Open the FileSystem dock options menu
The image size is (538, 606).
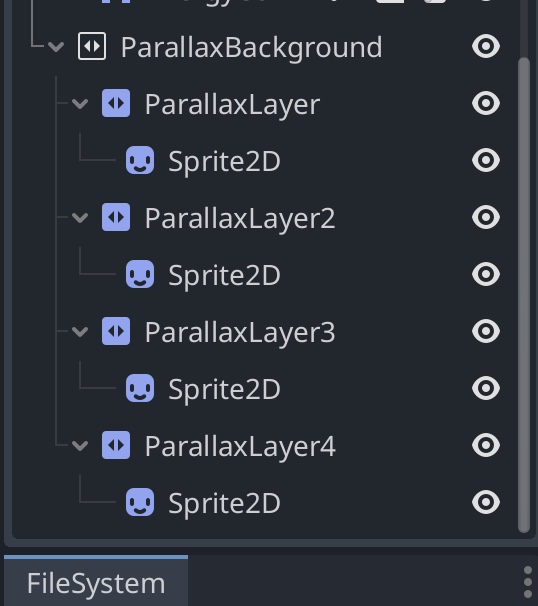click(x=528, y=582)
